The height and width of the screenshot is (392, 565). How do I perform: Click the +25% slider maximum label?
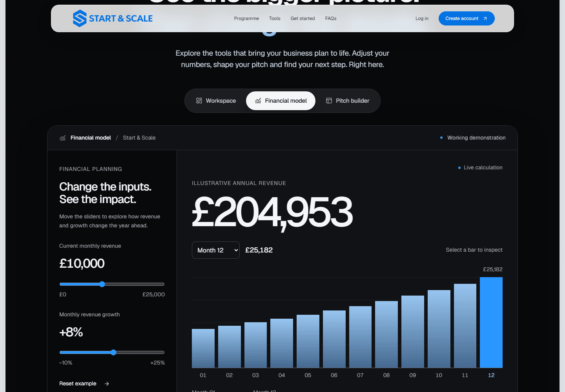(157, 363)
